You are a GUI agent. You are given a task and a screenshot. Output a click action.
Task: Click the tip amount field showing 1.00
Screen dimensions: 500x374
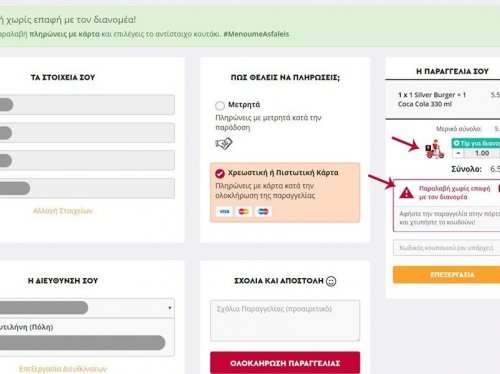click(482, 153)
